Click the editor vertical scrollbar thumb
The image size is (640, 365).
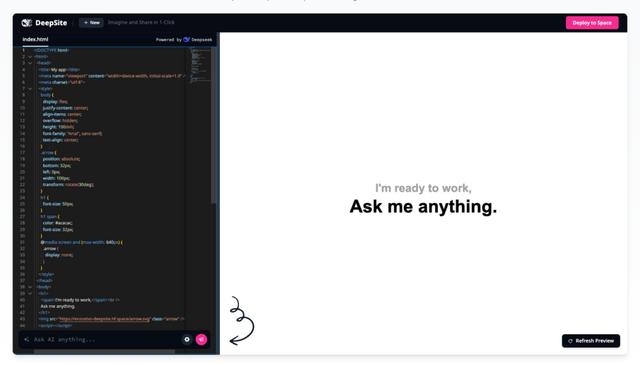point(213,125)
